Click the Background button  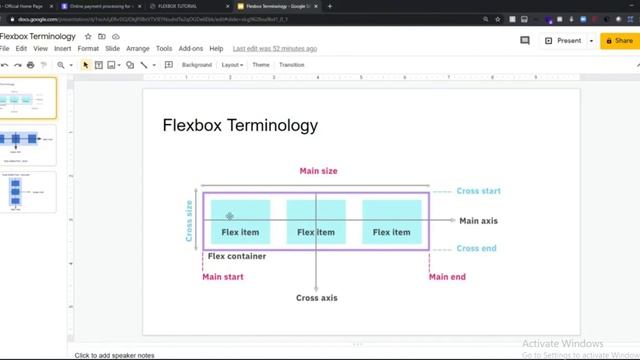tap(197, 65)
